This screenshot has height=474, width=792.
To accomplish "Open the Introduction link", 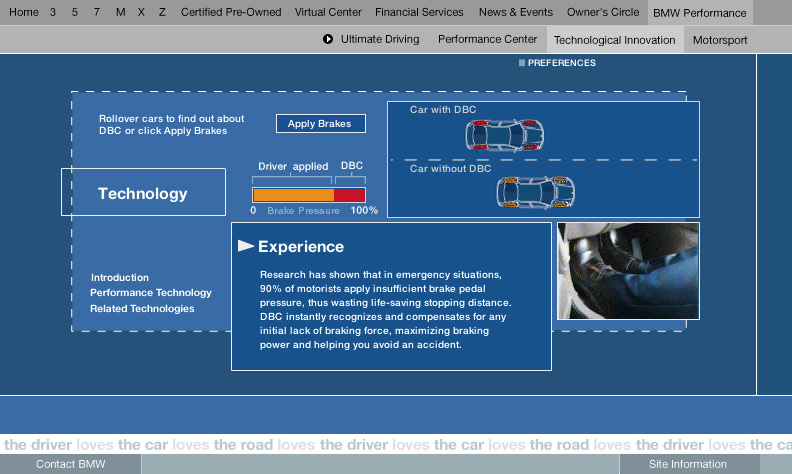I will (120, 277).
